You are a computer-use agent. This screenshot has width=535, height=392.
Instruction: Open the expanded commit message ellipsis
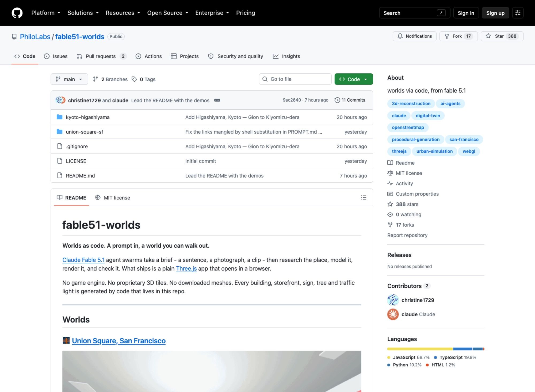pyautogui.click(x=217, y=100)
